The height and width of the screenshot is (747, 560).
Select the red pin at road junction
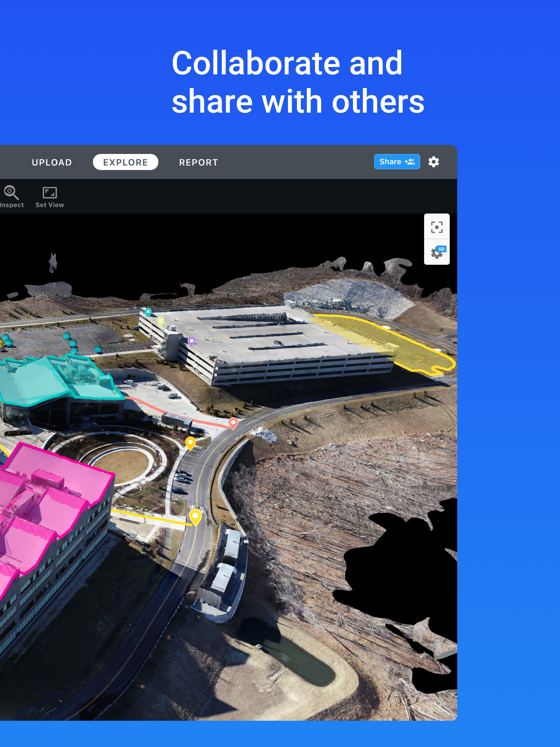pos(233,422)
